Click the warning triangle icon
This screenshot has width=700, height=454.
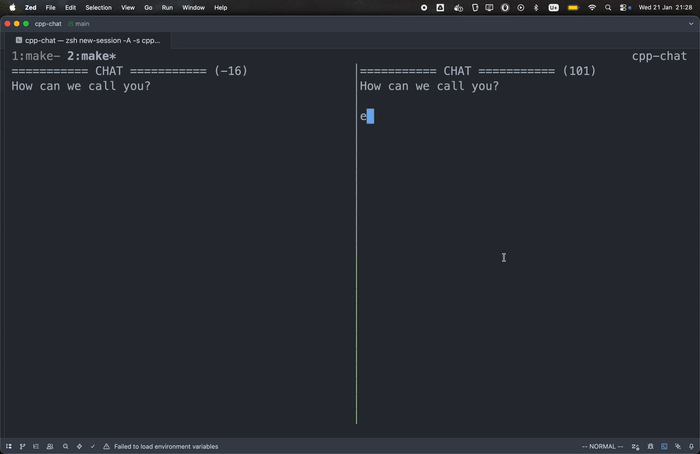point(106,446)
